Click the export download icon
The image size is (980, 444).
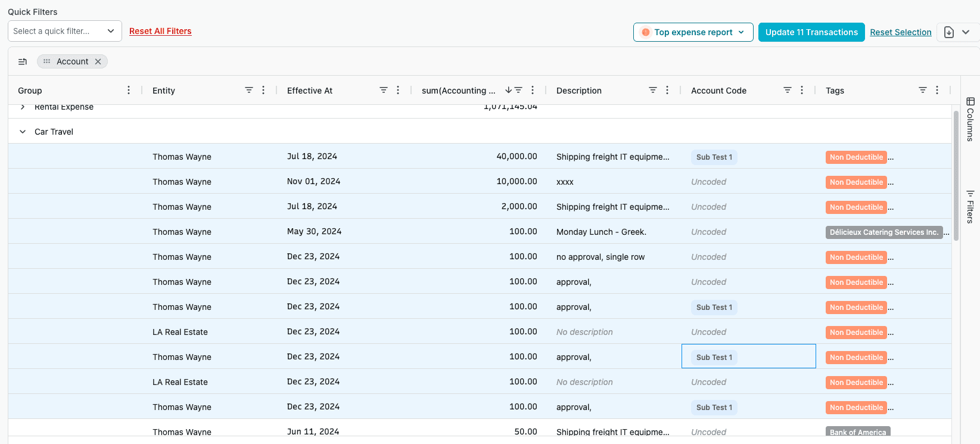coord(949,32)
